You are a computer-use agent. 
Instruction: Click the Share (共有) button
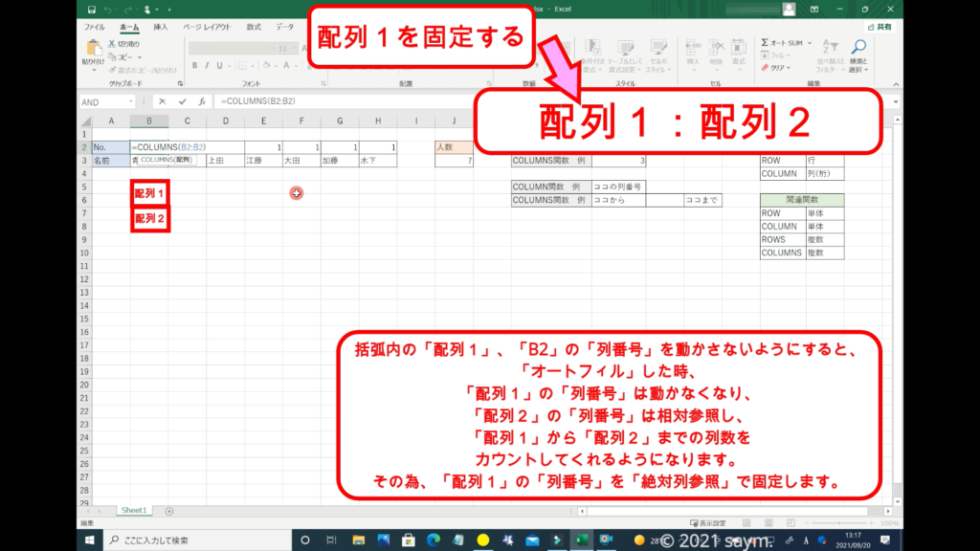click(879, 27)
